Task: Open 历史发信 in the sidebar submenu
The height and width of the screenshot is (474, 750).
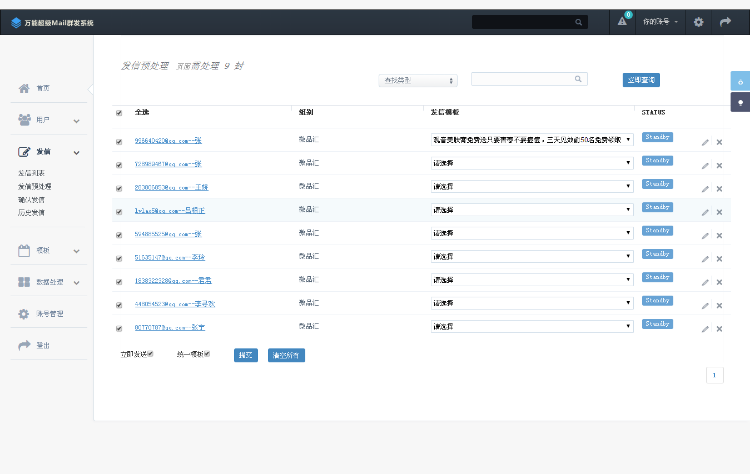Action: (x=32, y=213)
